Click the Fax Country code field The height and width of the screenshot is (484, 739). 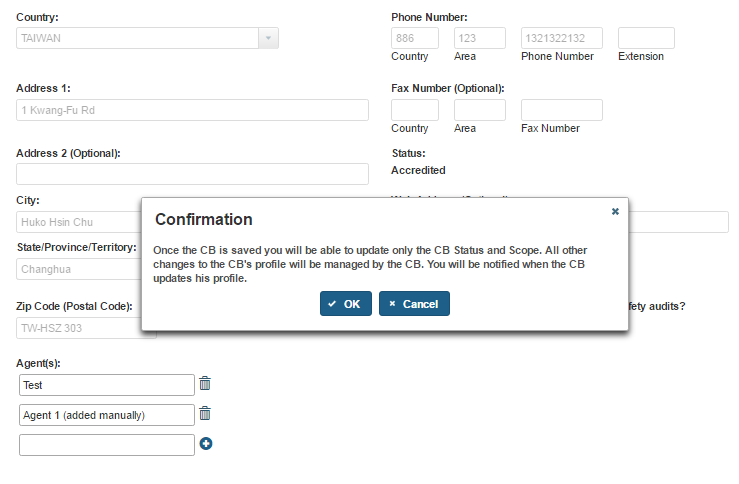pyautogui.click(x=415, y=110)
